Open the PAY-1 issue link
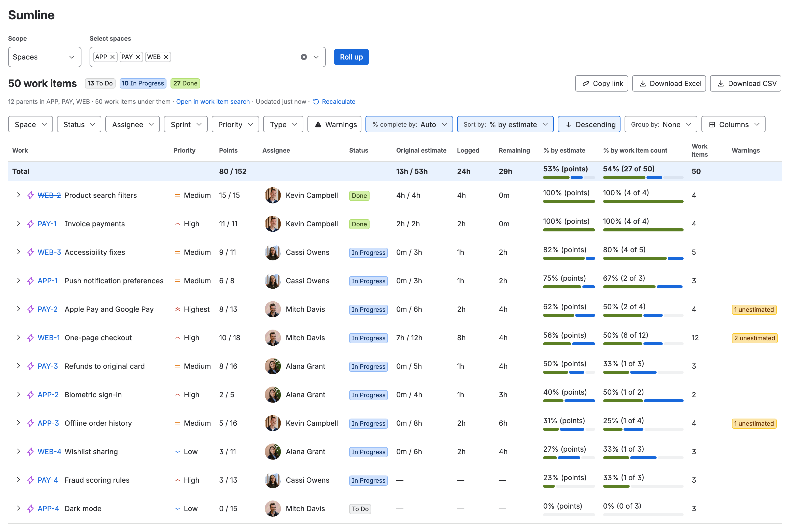This screenshot has width=790, height=532. click(47, 224)
